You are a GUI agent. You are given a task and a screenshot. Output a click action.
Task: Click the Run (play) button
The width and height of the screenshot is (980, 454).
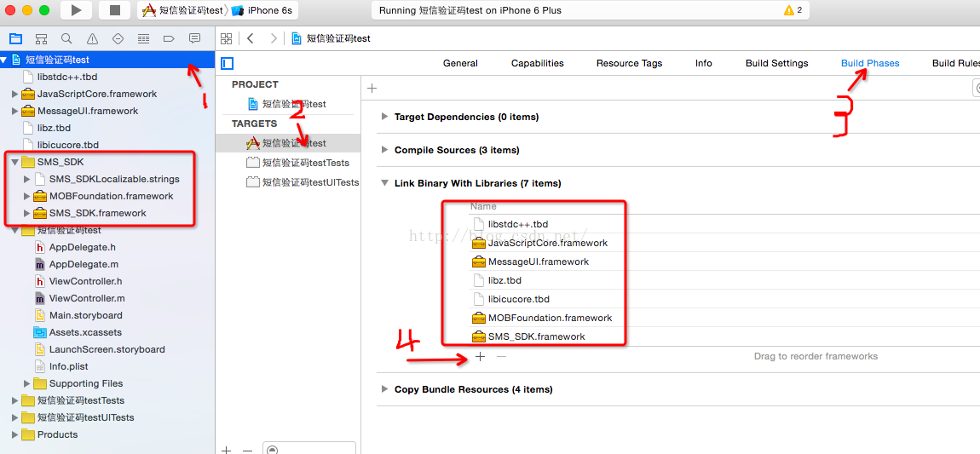(76, 10)
